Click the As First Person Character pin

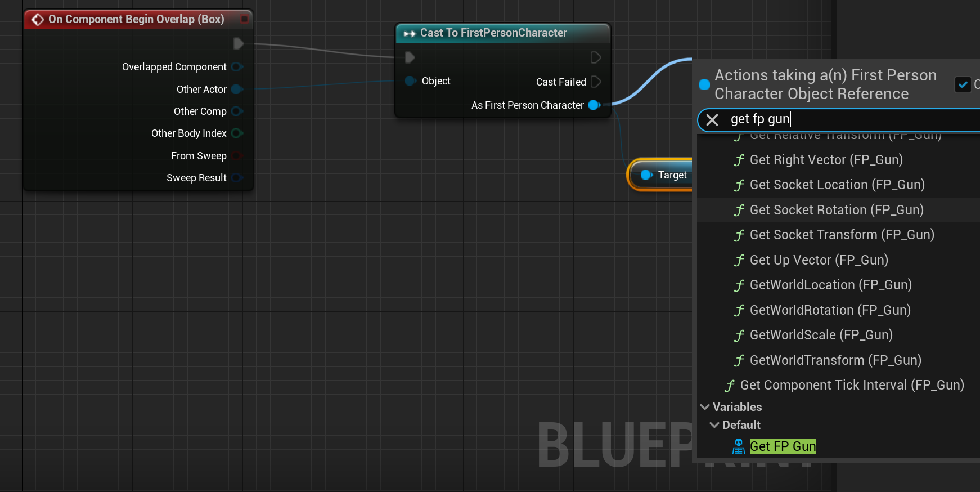(x=594, y=105)
